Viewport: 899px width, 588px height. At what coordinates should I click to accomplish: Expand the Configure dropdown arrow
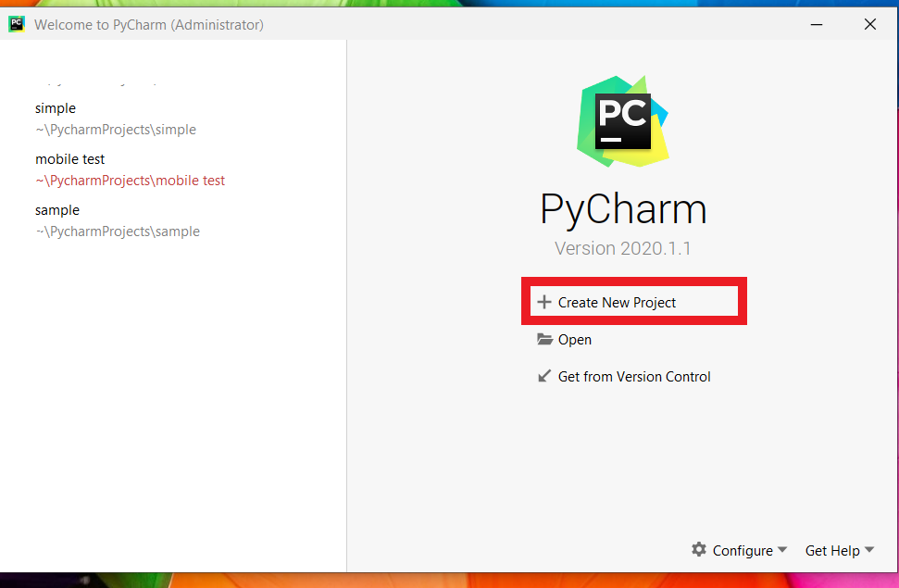click(x=782, y=550)
